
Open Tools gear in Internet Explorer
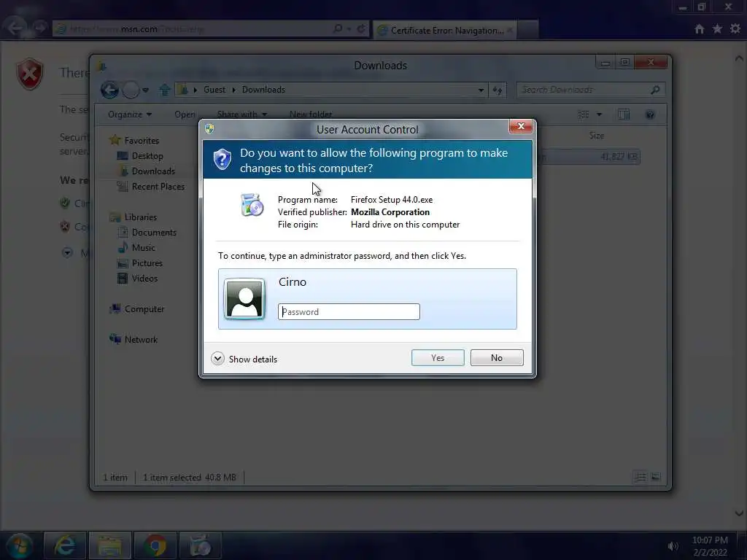tap(735, 29)
